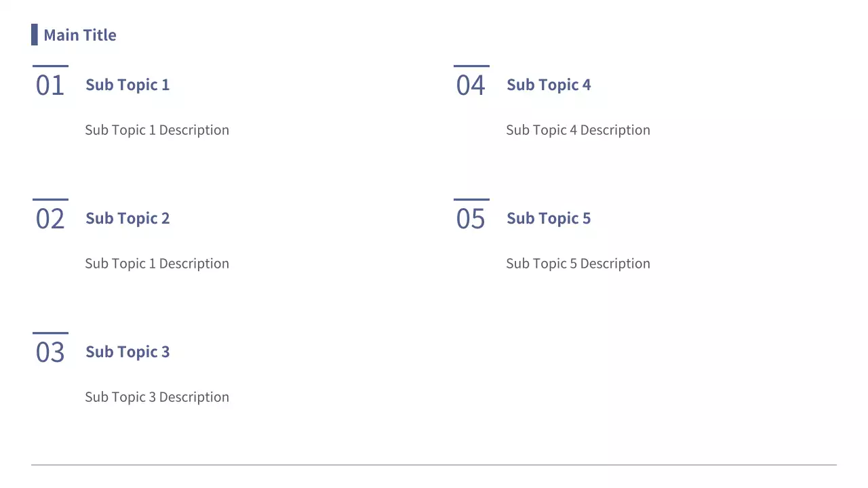Select the gray divider line at slide bottom
Image resolution: width=868 pixels, height=488 pixels.
pos(434,465)
